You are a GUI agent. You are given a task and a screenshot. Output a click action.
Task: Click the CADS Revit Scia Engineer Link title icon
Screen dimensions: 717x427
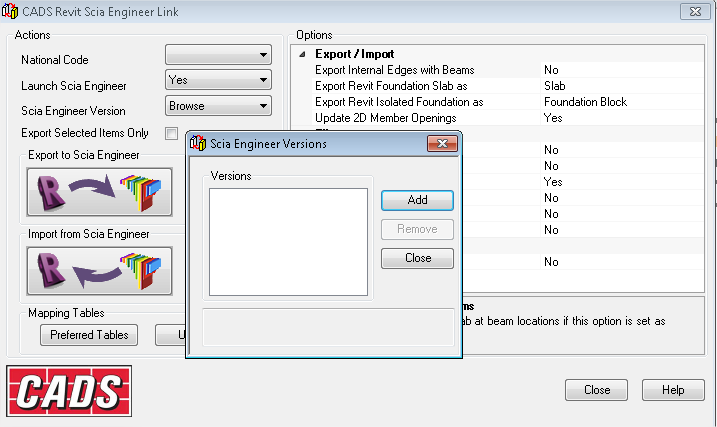coord(10,12)
